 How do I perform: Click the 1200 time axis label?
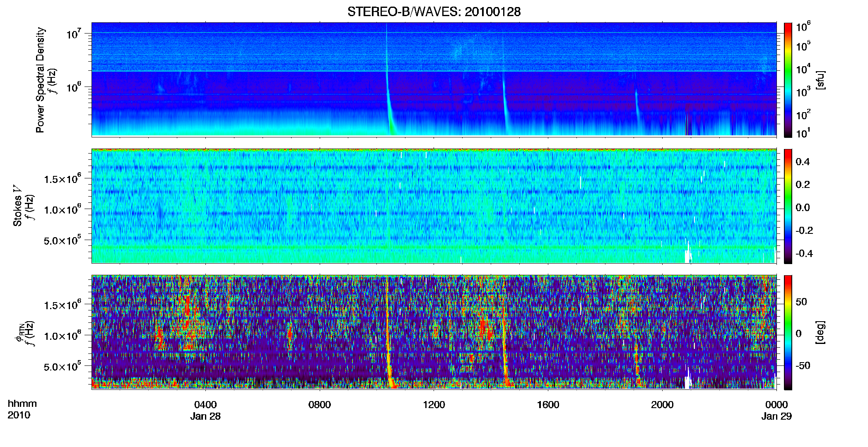[434, 405]
